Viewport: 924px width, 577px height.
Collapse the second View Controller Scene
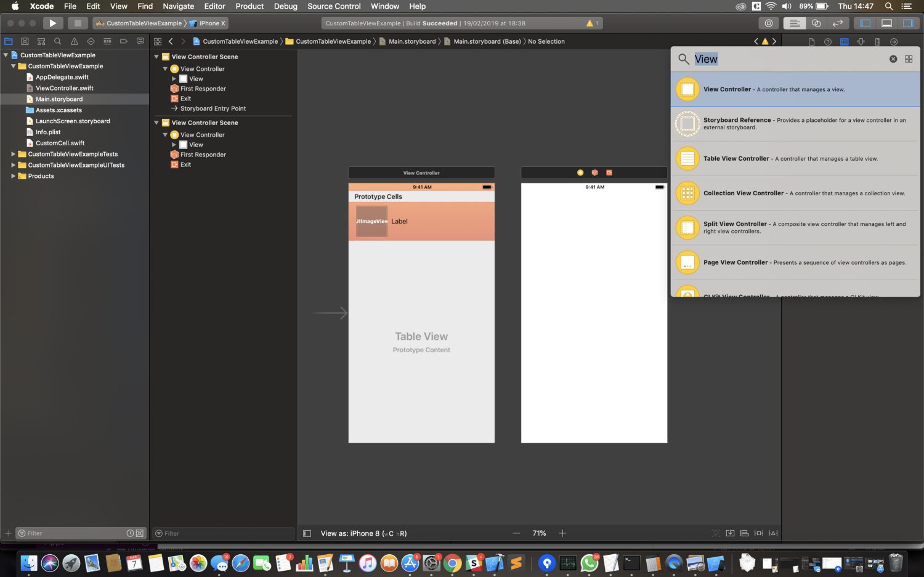[156, 123]
